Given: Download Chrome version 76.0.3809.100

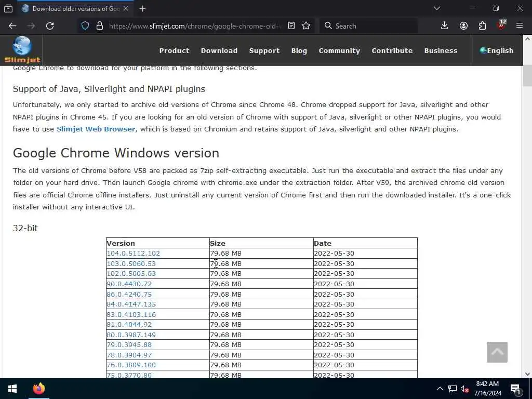Looking at the screenshot, I should click(131, 365).
